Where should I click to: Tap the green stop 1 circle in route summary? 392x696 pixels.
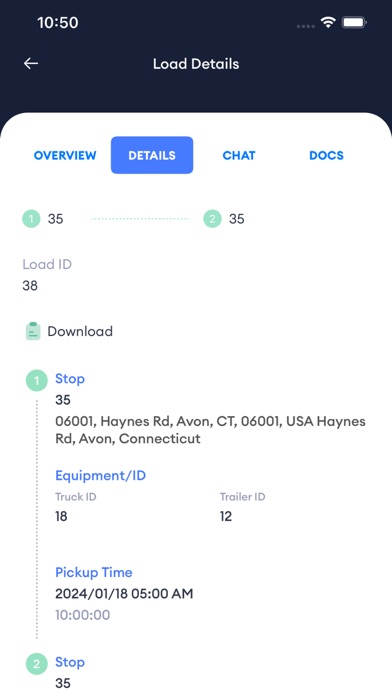[x=31, y=219]
